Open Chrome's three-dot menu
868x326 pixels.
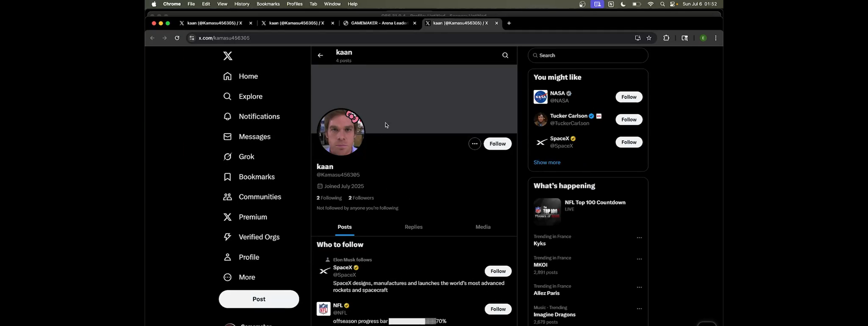click(716, 38)
